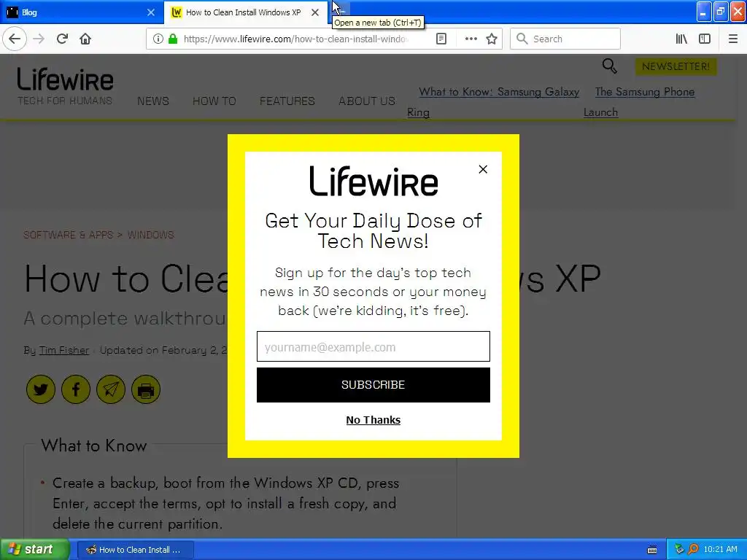747x560 pixels.
Task: Show site information icon in address bar
Action: [158, 39]
